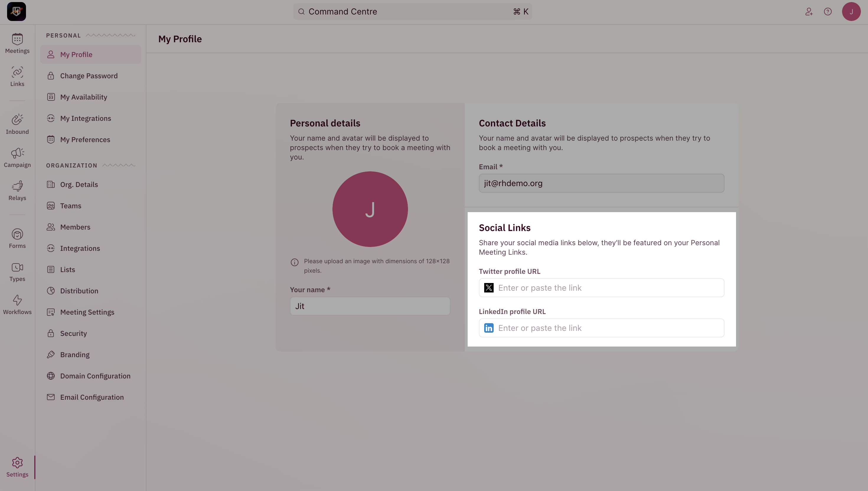
Task: Click the Email field with jit@rhdemo.org
Action: (601, 183)
